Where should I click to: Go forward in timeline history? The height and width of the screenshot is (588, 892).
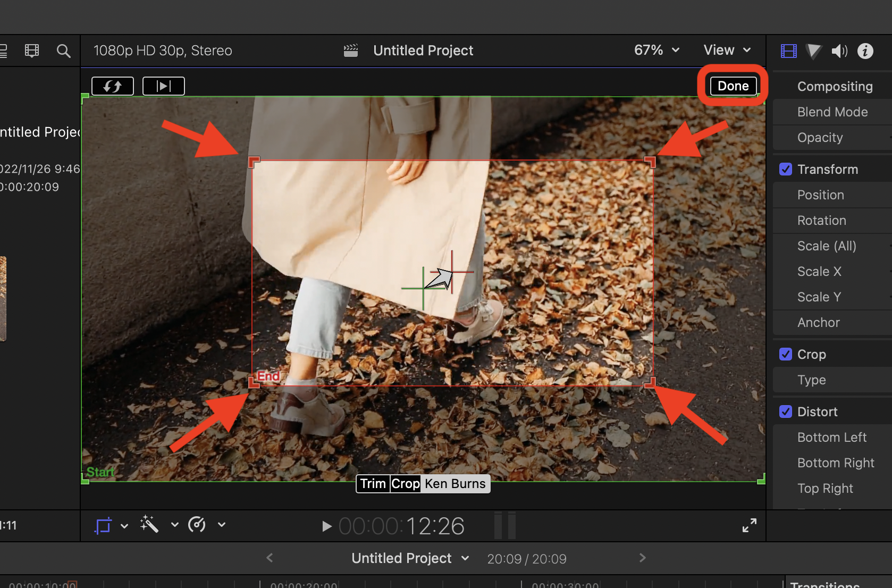pos(643,558)
